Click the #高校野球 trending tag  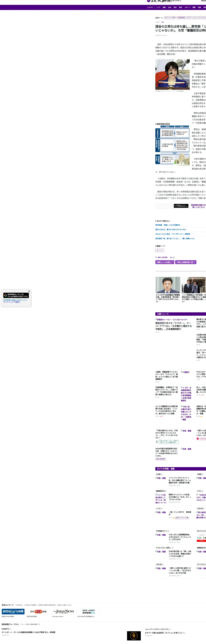pyautogui.click(x=181, y=18)
